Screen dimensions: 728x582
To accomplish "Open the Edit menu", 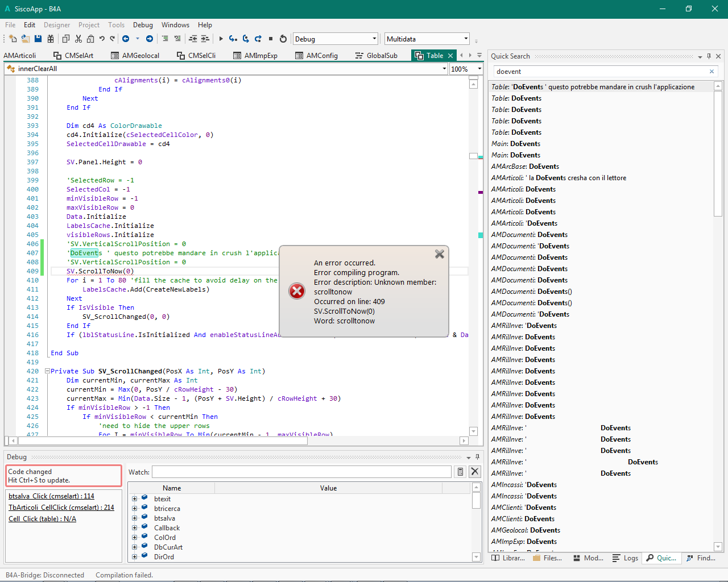I will coord(30,25).
